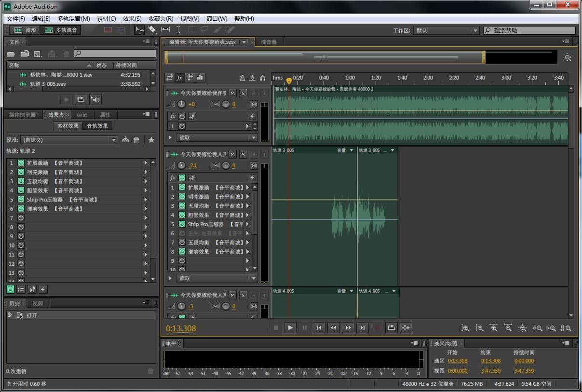Screen dimensions: 582x392
Task: Delete preset using trash icon in rack
Action: (136, 140)
